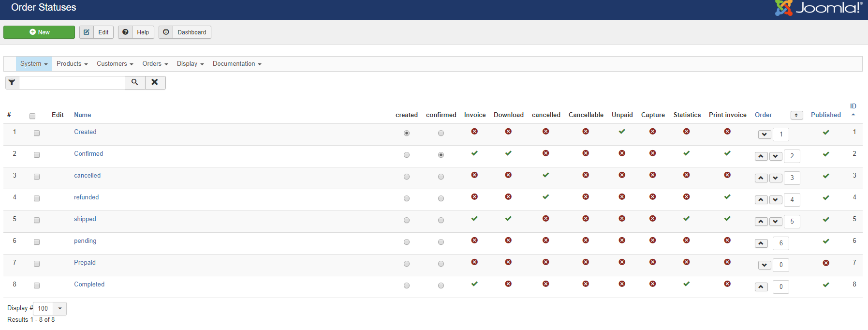Check the checkbox for the cancelled row

pyautogui.click(x=37, y=177)
